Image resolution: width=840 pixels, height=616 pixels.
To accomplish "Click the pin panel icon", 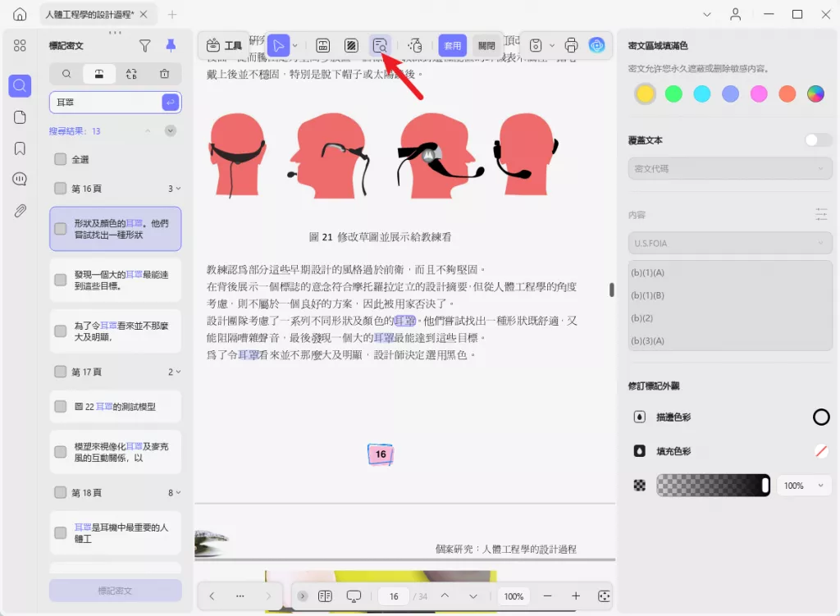I will (171, 46).
